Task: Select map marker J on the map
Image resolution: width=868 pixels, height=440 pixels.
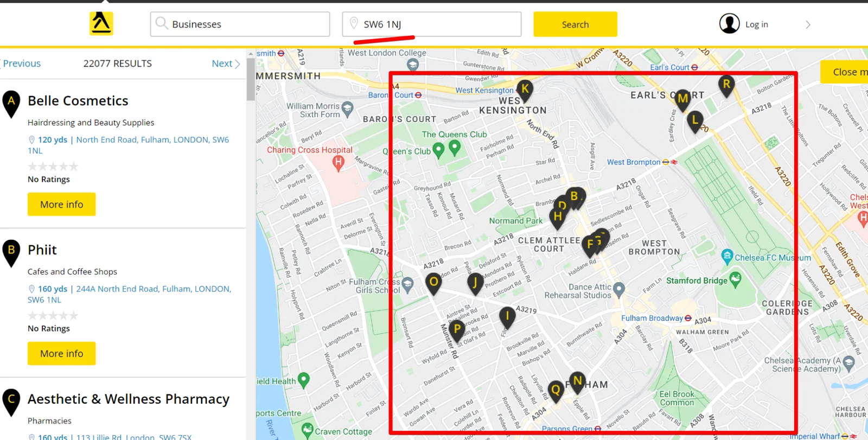Action: (x=475, y=284)
